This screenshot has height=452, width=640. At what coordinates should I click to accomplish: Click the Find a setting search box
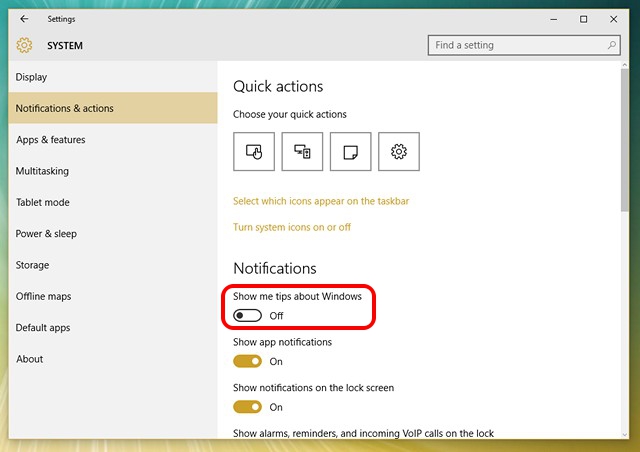pyautogui.click(x=517, y=45)
